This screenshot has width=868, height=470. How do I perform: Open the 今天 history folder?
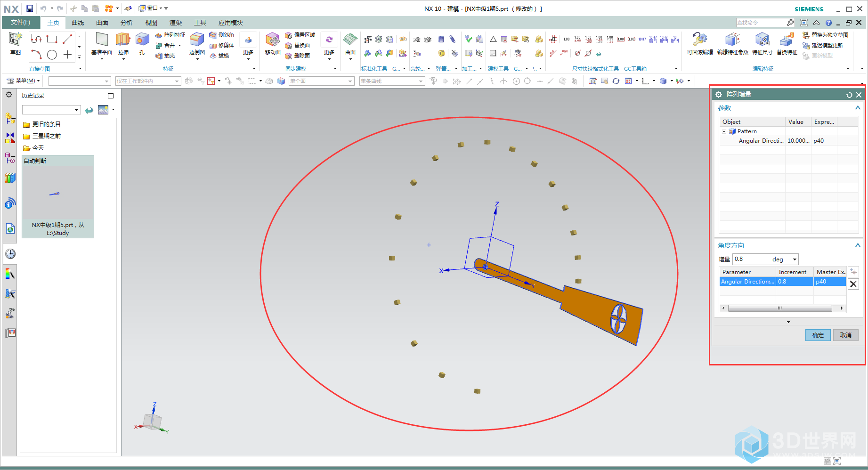[x=33, y=148]
